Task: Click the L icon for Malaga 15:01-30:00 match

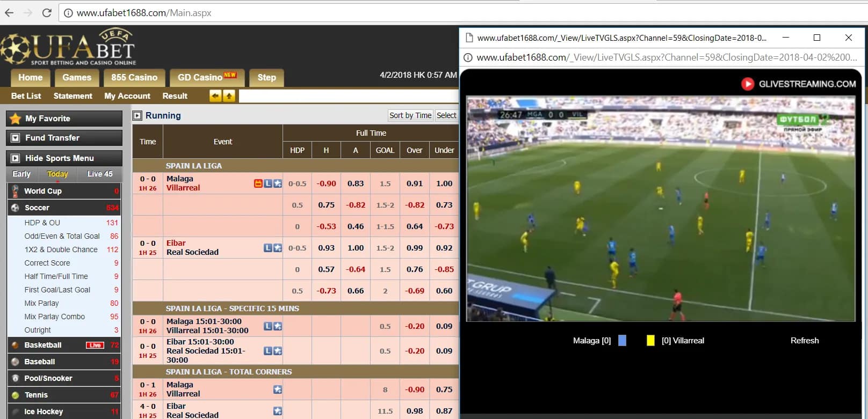Action: [268, 326]
